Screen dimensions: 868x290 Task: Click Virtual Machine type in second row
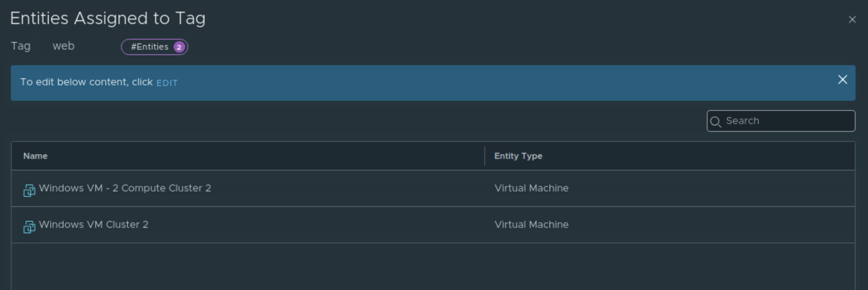[x=531, y=224]
